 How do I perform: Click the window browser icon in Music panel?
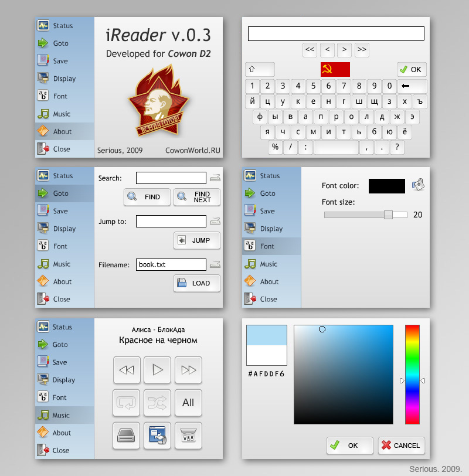tap(158, 436)
